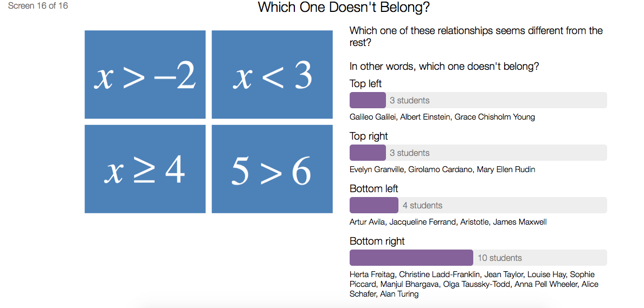This screenshot has width=644, height=308.
Task: Click the student list starting with Evelyn Granville
Action: 442,169
